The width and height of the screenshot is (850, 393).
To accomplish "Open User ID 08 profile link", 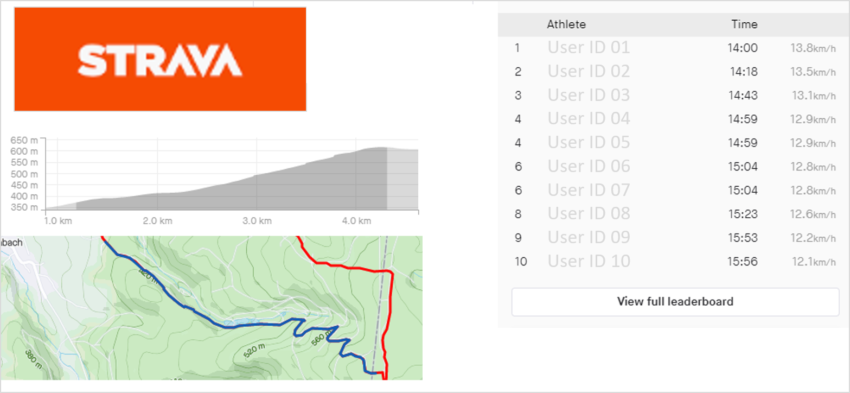I will (x=589, y=214).
